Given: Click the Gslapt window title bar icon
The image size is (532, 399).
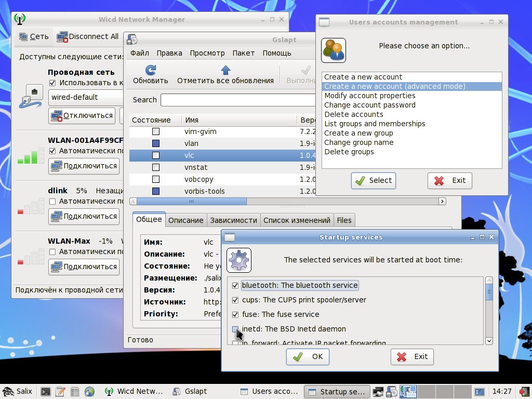Looking at the screenshot, I should coord(132,39).
